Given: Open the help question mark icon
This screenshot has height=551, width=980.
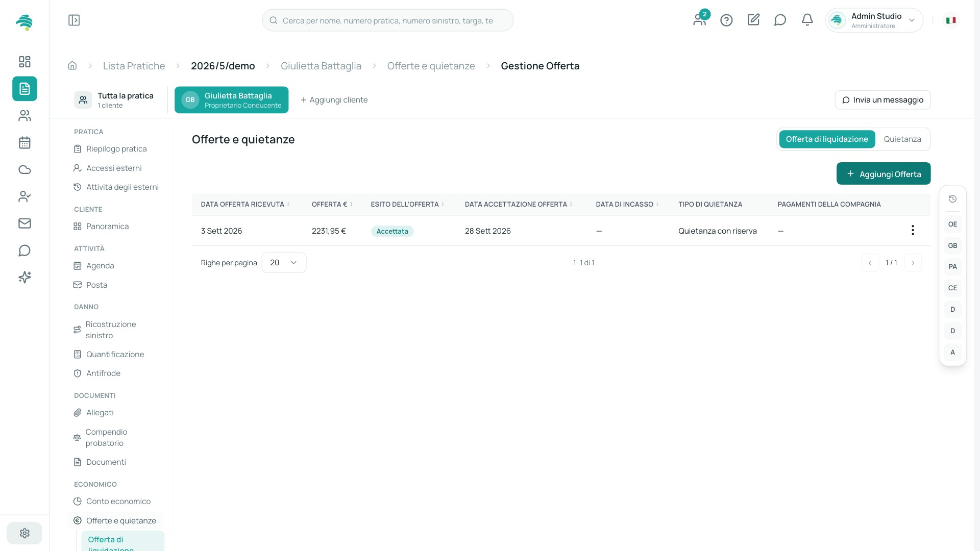Looking at the screenshot, I should tap(726, 20).
